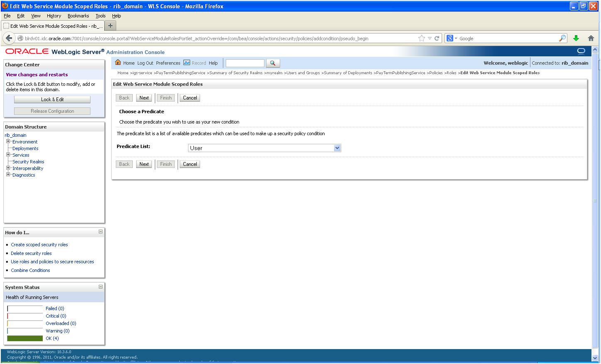Open the File menu
This screenshot has width=601, height=364.
pyautogui.click(x=7, y=16)
